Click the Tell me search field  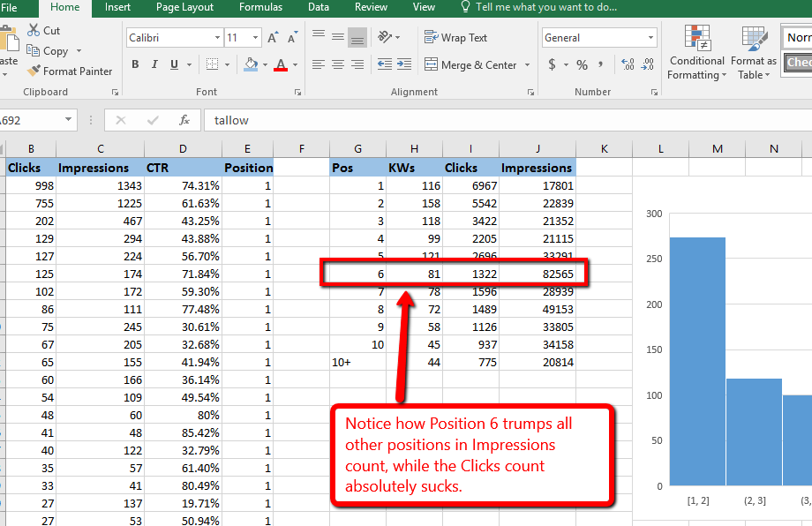pos(545,7)
